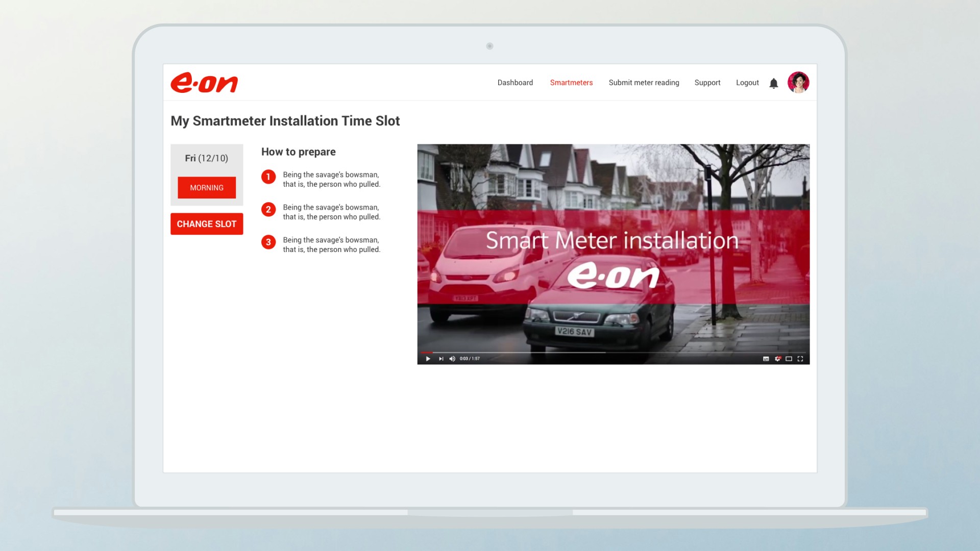Enter fullscreen video mode
The width and height of the screenshot is (980, 551).
(800, 359)
